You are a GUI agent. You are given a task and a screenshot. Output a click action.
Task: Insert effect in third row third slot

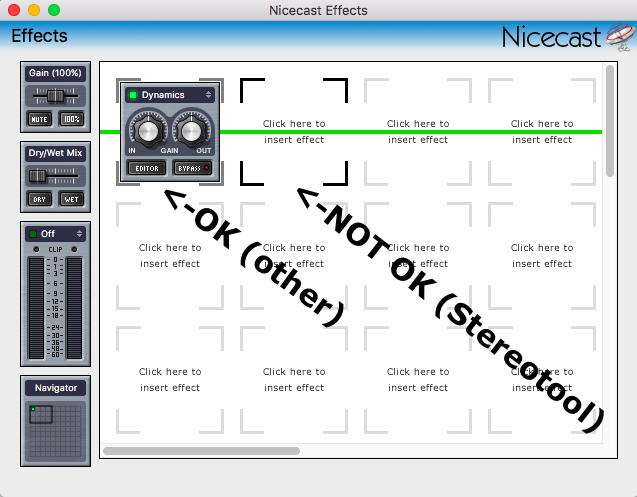(418, 380)
